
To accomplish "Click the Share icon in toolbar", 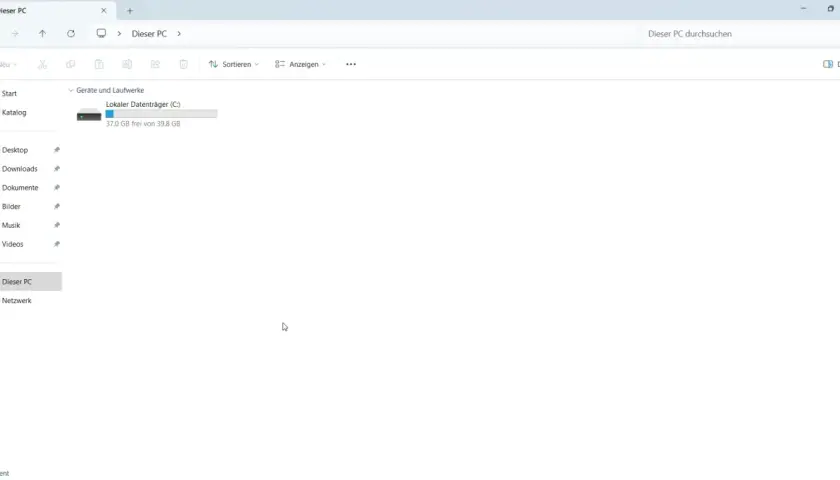I will tap(155, 64).
